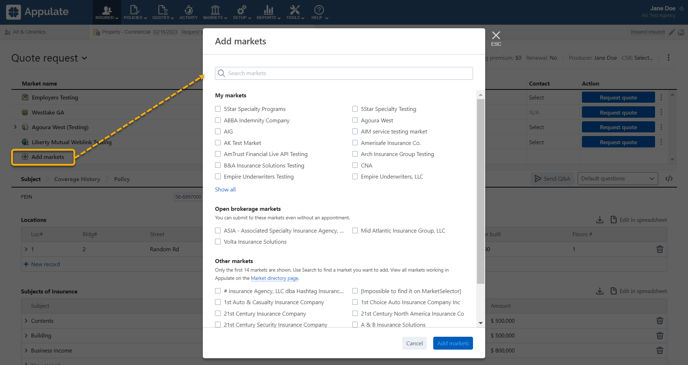Check ABBA Indemnity Company
This screenshot has width=688, height=365.
pyautogui.click(x=218, y=120)
